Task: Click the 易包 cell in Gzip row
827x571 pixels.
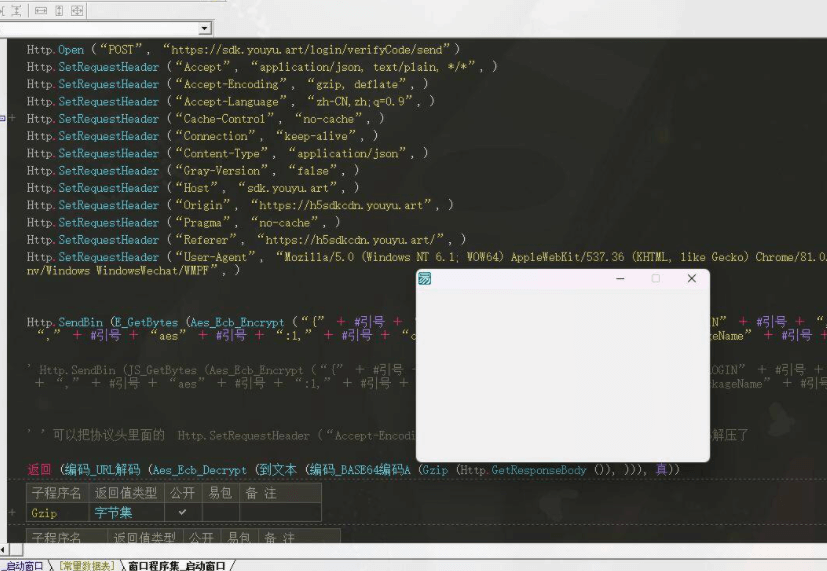Action: tap(221, 512)
